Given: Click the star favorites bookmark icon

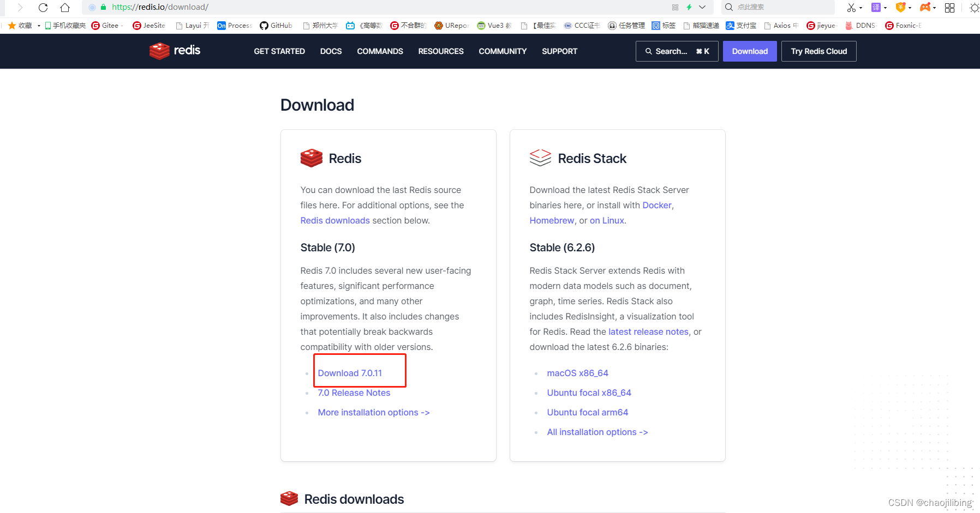Looking at the screenshot, I should click(x=12, y=26).
